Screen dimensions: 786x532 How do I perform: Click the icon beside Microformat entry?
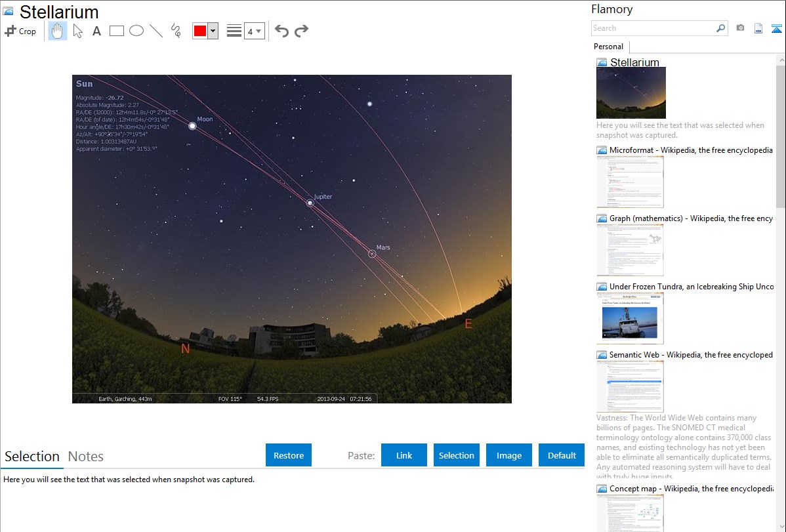(x=602, y=150)
